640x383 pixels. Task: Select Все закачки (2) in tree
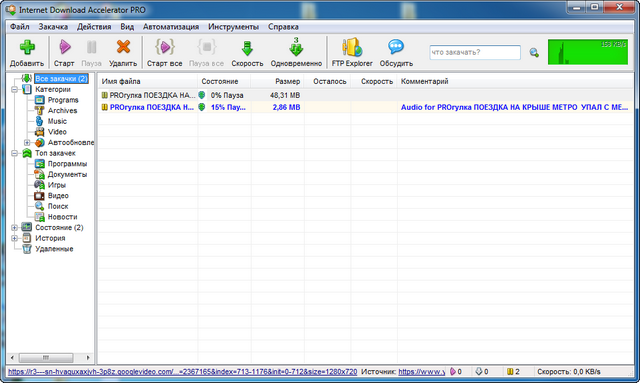61,78
